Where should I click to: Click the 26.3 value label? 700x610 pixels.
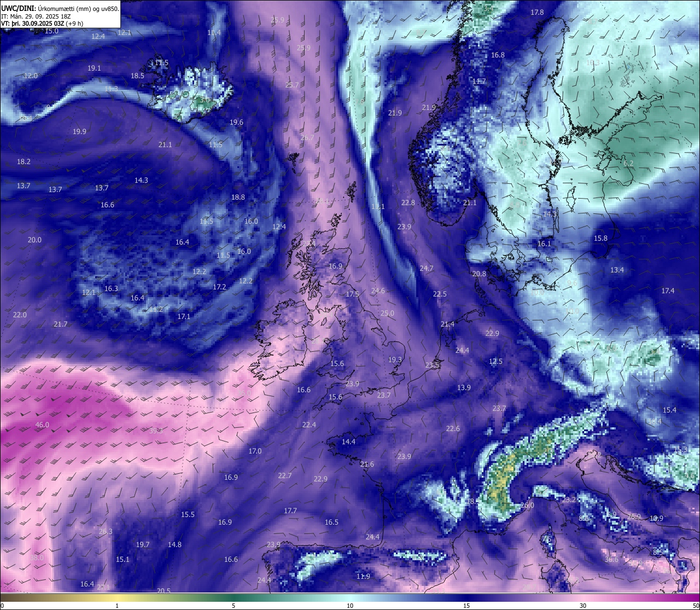pyautogui.click(x=106, y=532)
